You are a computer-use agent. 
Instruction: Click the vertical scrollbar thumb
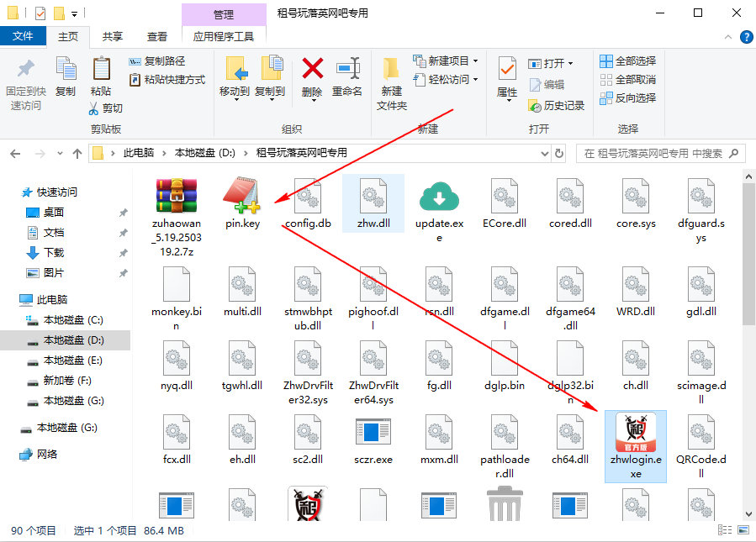click(x=748, y=254)
